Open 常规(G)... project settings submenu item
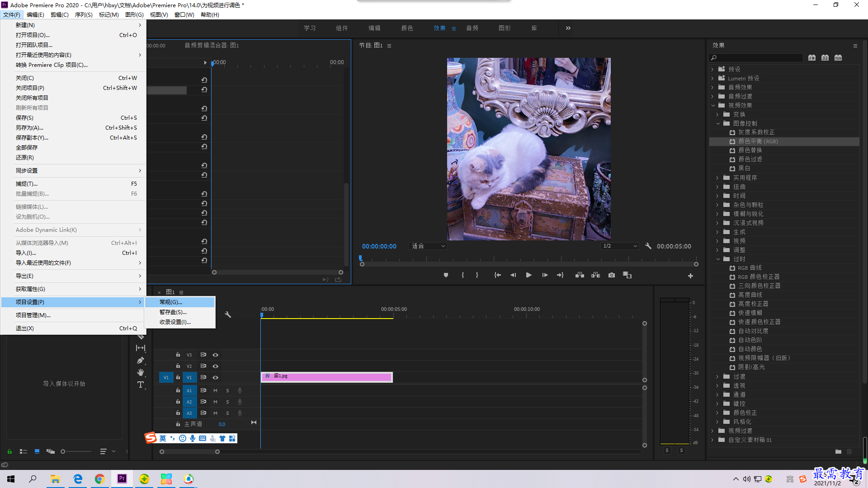 [179, 302]
